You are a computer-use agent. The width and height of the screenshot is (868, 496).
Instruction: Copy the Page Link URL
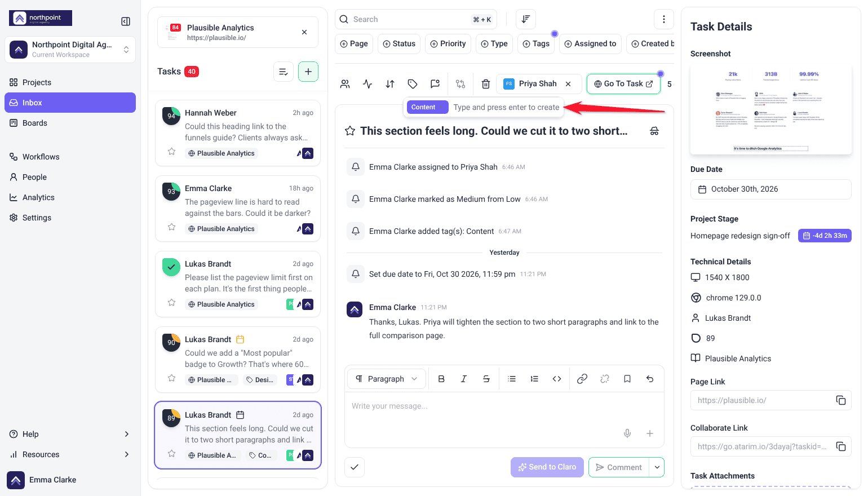(841, 400)
